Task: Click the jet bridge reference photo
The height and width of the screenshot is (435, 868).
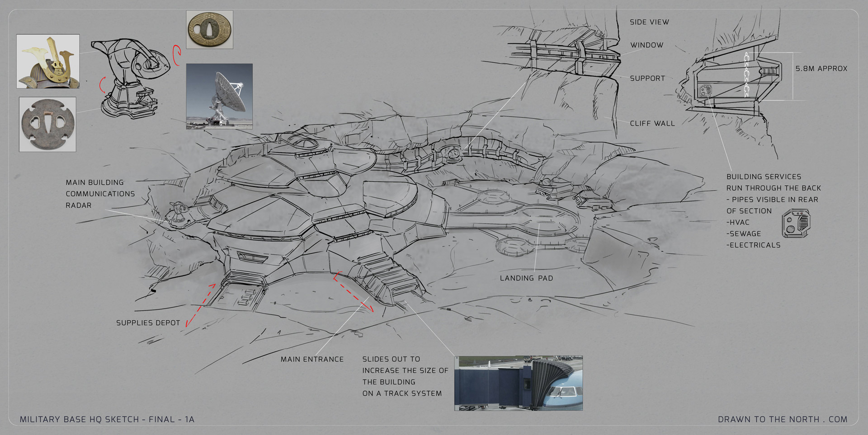Action: pos(519,383)
